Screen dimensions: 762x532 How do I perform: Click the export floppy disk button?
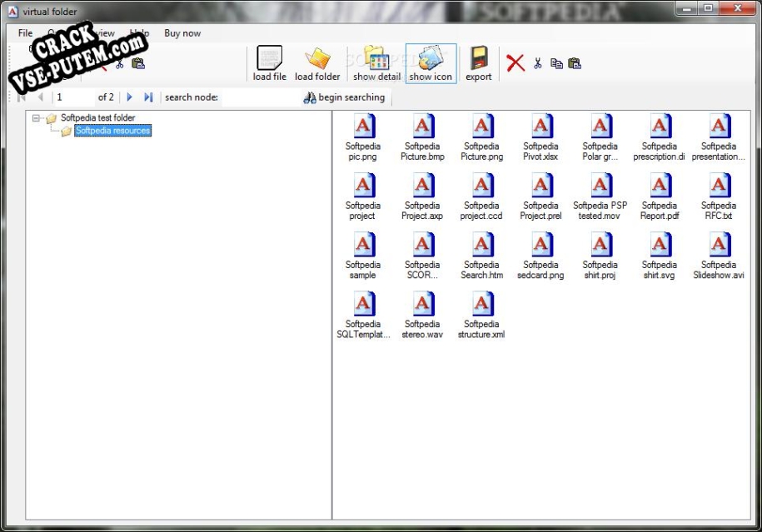click(479, 63)
